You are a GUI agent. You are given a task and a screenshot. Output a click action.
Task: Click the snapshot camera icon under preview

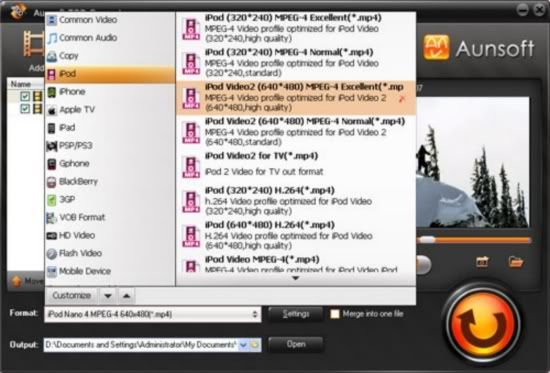[482, 262]
